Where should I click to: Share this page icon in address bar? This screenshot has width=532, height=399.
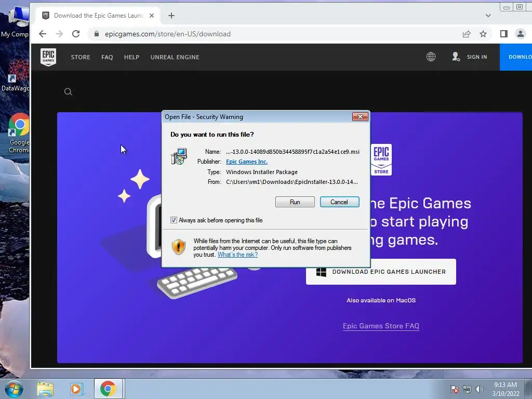pyautogui.click(x=467, y=34)
